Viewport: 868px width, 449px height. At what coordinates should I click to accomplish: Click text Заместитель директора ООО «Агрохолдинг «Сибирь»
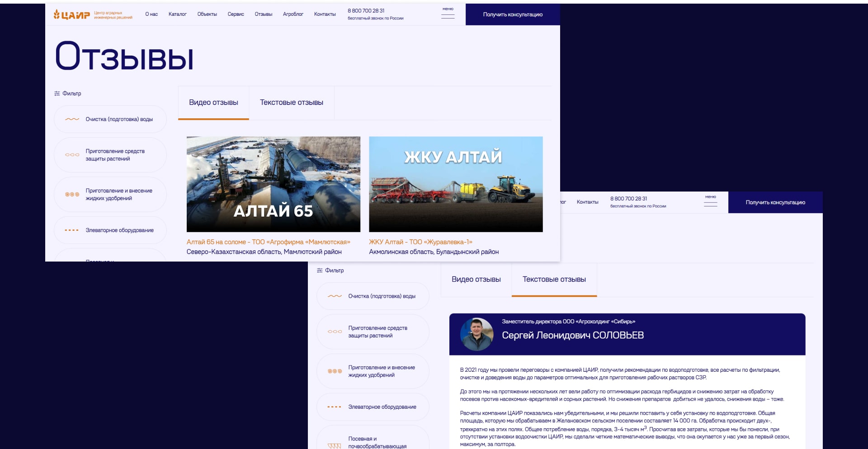568,322
